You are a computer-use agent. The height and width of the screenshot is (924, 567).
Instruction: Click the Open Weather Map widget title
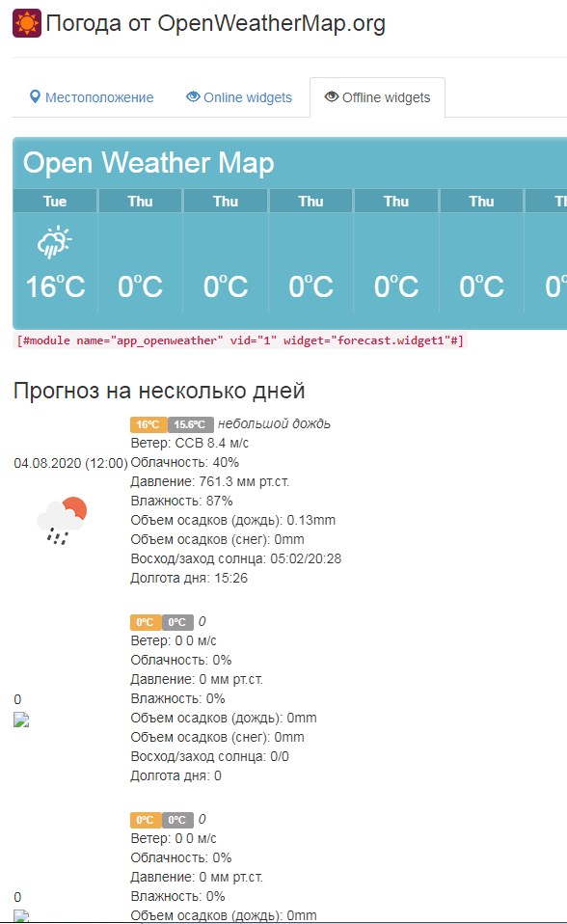[x=148, y=163]
